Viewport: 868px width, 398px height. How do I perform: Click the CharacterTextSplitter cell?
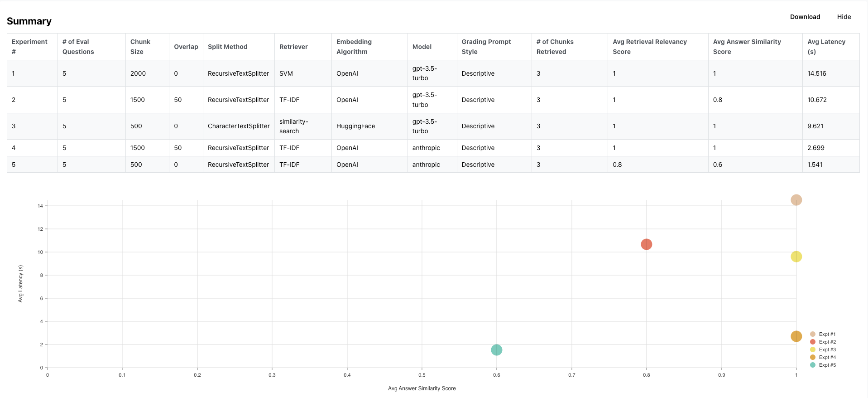click(x=239, y=126)
